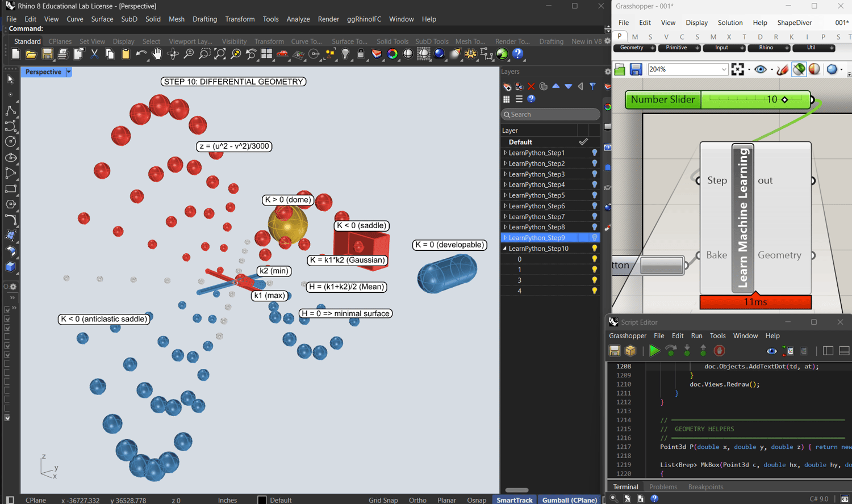Click the layer Filter funnel icon
The image size is (852, 504).
coord(592,86)
